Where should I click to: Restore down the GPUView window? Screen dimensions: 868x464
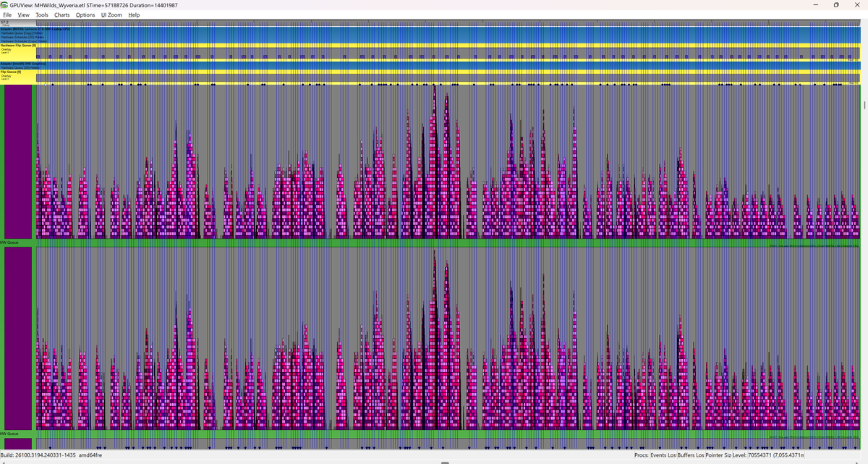835,5
